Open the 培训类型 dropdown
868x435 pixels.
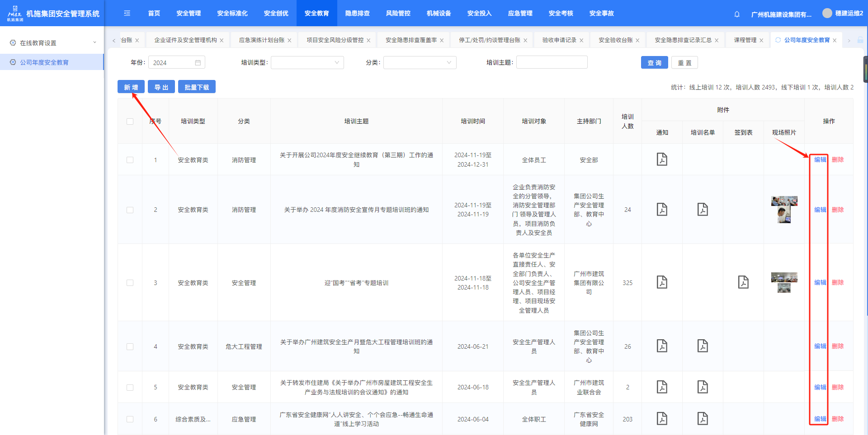(307, 63)
